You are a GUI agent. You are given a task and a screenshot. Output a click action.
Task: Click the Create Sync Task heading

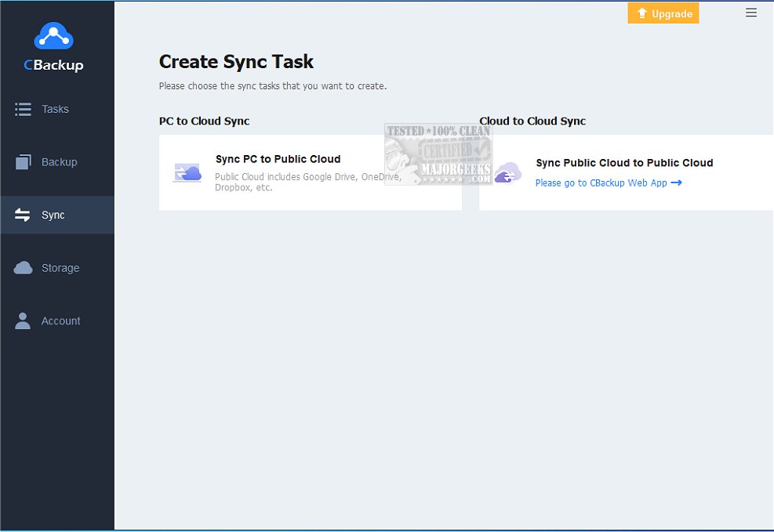click(236, 62)
